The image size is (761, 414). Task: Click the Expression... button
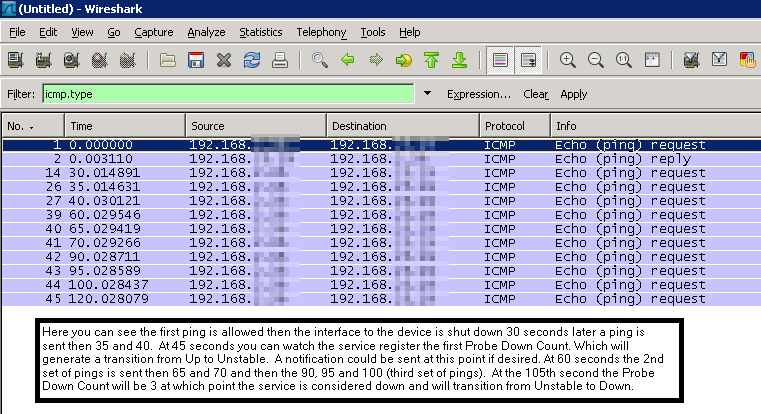(x=479, y=94)
